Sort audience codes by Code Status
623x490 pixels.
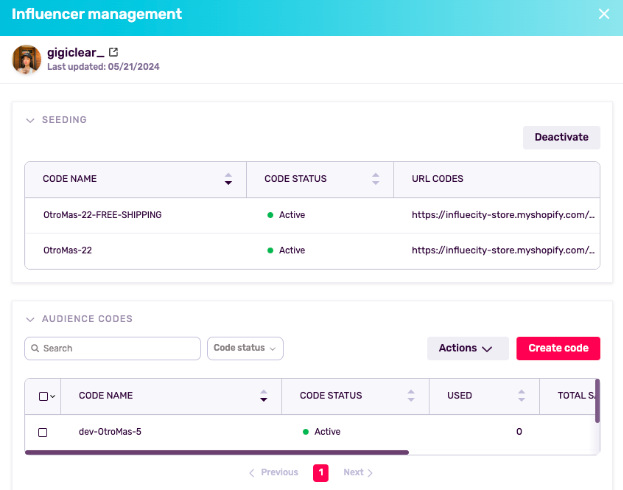[411, 396]
